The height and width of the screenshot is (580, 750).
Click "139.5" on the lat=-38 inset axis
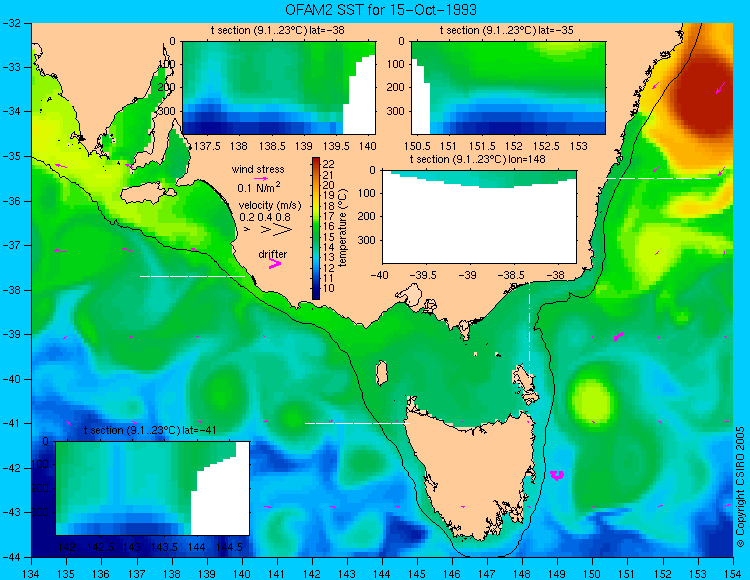point(335,146)
